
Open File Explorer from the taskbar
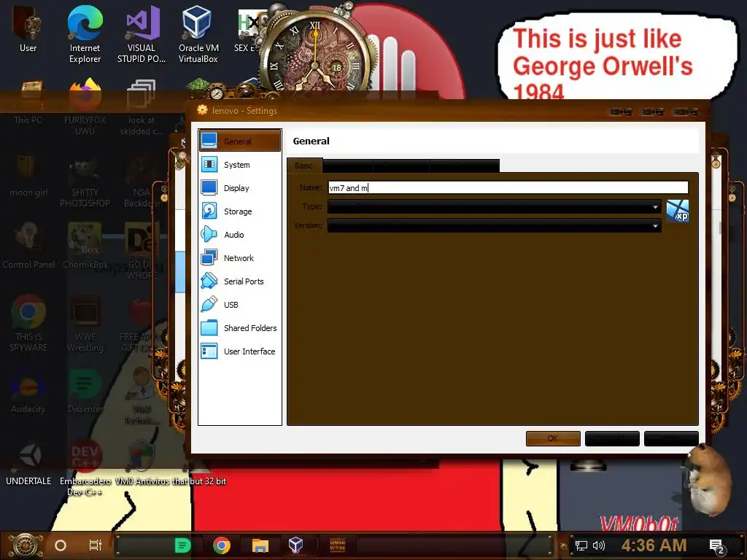coord(260,545)
